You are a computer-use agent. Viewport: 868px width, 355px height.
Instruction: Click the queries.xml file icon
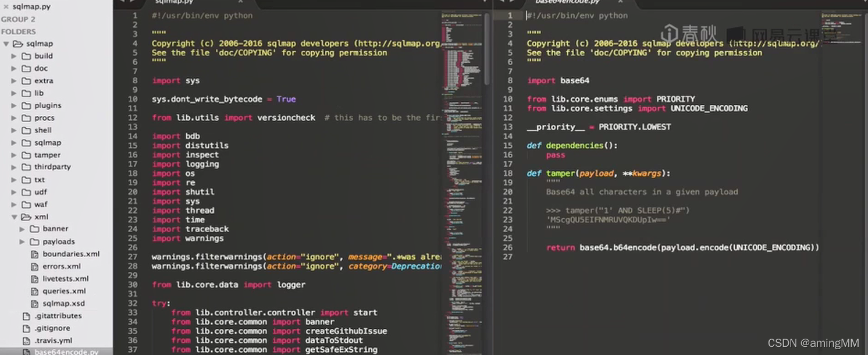34,291
